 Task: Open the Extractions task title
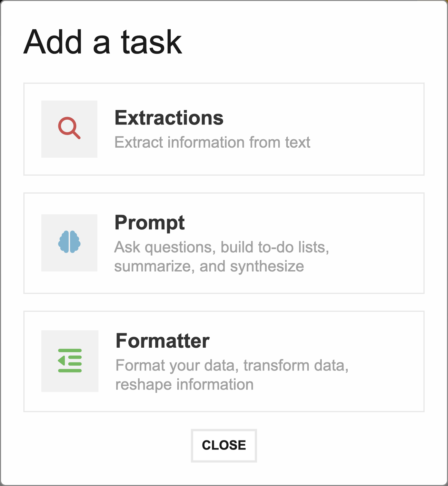pos(169,118)
